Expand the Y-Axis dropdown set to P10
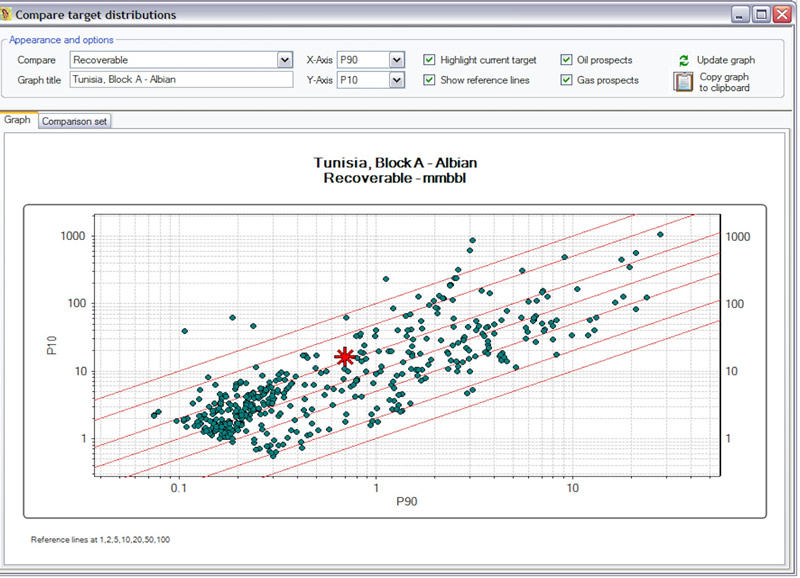Screen dimensions: 800x578 pyautogui.click(x=396, y=80)
